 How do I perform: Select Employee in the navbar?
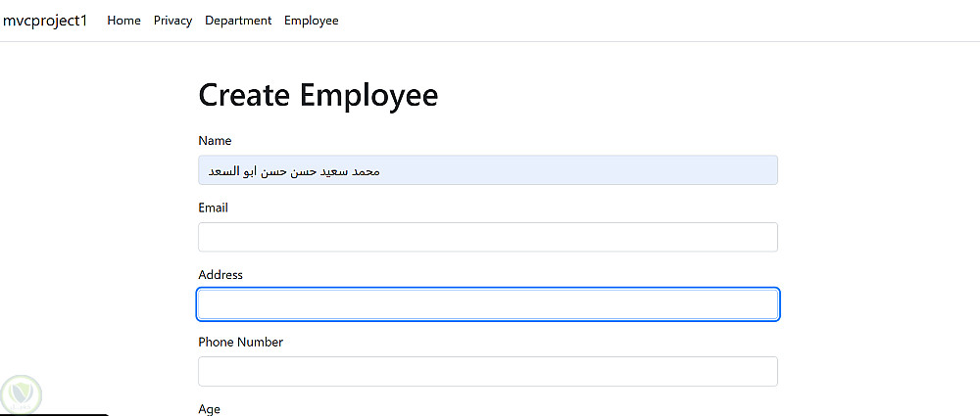point(312,21)
